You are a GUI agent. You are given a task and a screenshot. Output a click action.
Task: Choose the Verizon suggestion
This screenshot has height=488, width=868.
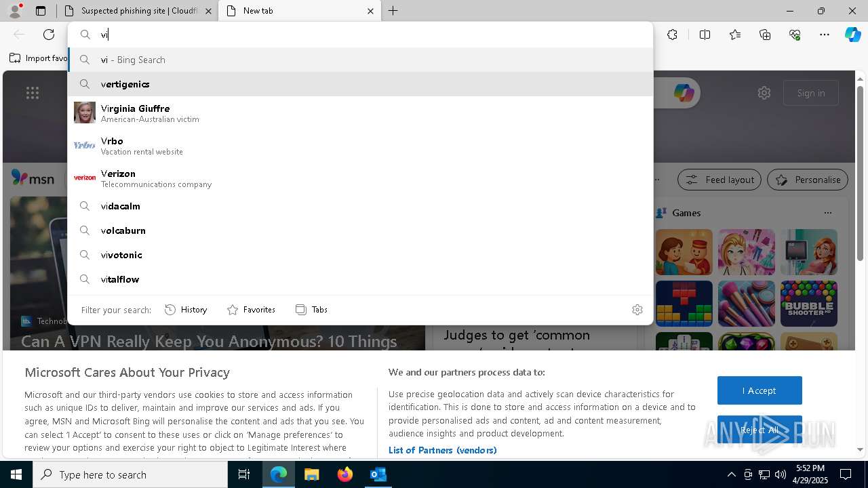pyautogui.click(x=360, y=178)
